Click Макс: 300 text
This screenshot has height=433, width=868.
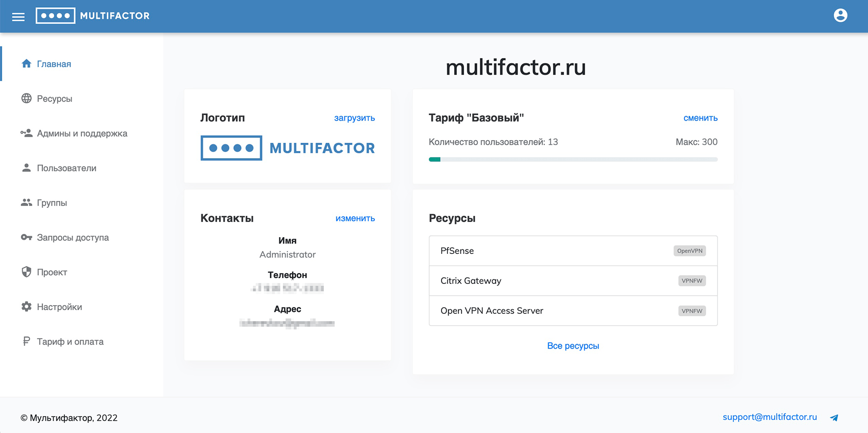(696, 142)
